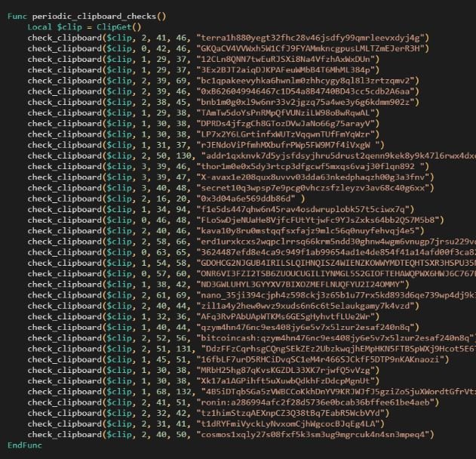Click the address string starting with GKQaCV4VVWxh
The height and width of the screenshot is (459, 476).
310,48
